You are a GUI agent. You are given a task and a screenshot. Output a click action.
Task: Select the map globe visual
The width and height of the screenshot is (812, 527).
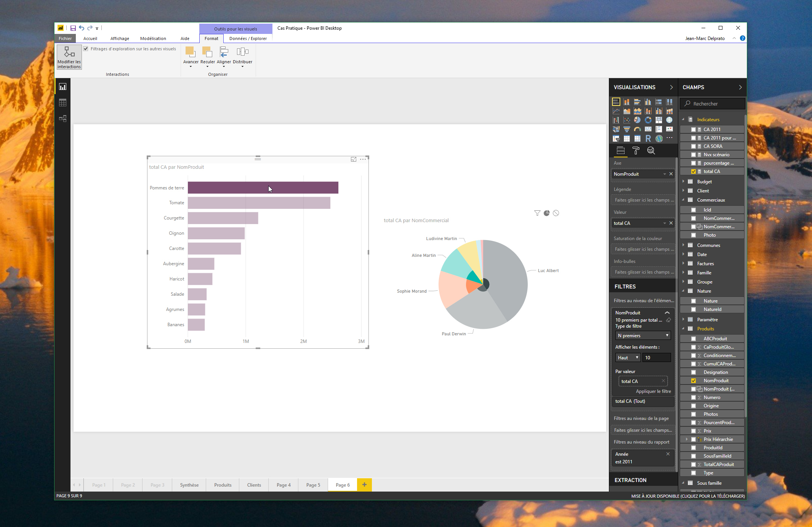pos(669,120)
